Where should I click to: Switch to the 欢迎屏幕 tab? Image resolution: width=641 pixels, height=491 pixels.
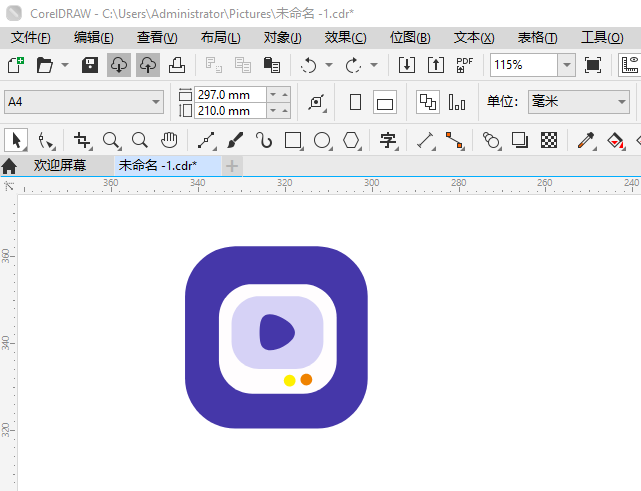[x=59, y=165]
